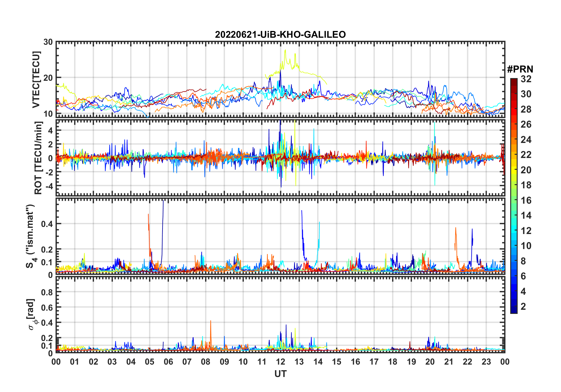Click the #PRN colorbar title
This screenshot has height=392, width=561.
point(520,69)
